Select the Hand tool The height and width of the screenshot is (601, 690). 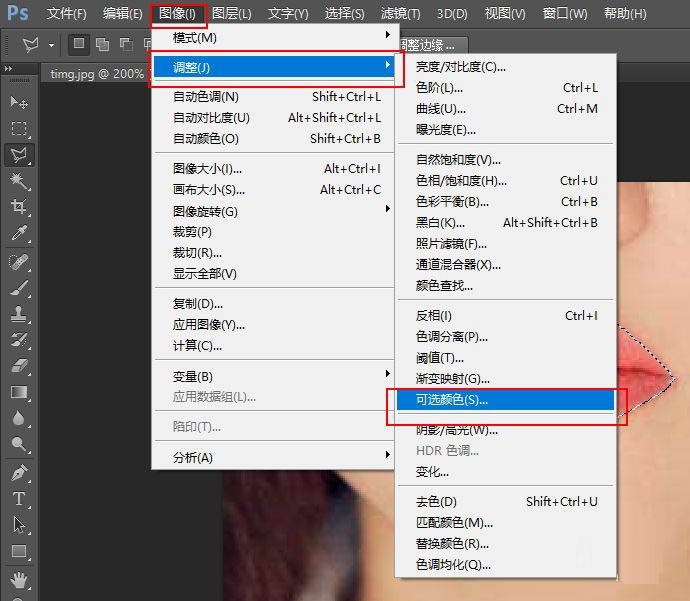pos(19,579)
